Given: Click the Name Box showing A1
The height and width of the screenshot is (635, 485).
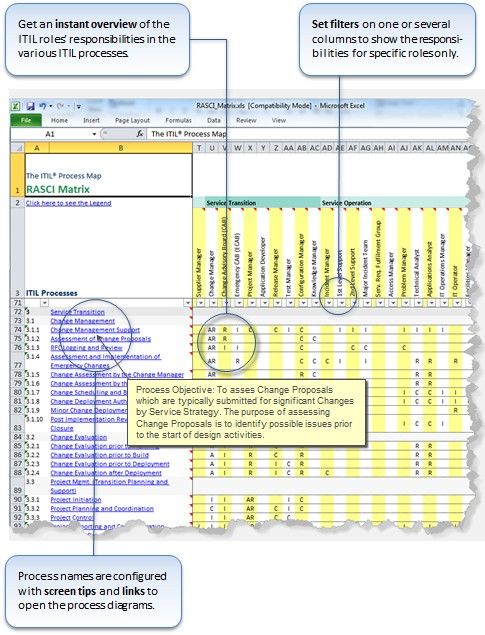Looking at the screenshot, I should click(x=51, y=134).
